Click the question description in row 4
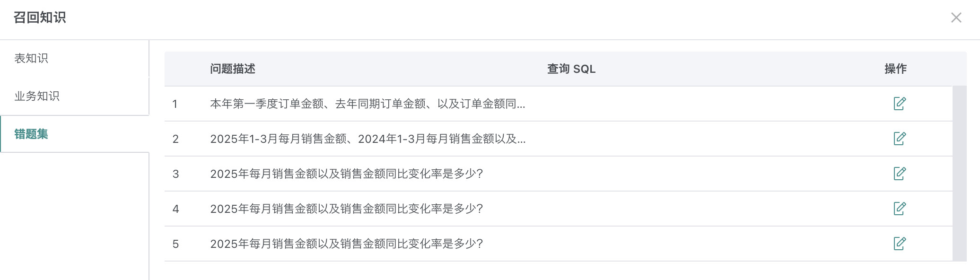980x280 pixels. click(x=346, y=209)
